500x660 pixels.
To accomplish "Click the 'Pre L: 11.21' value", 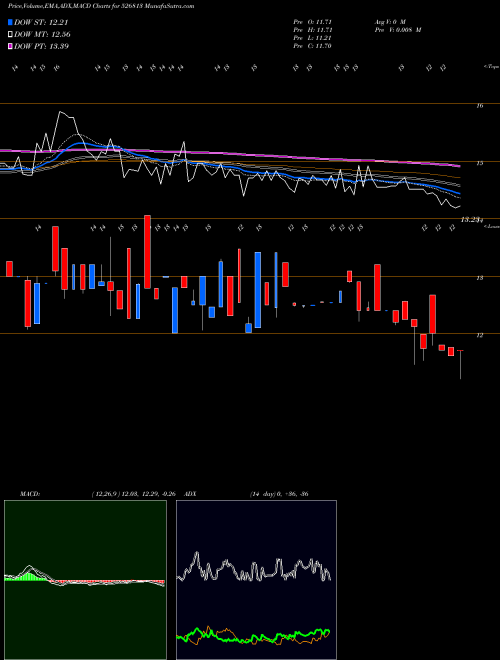I will coord(313,38).
